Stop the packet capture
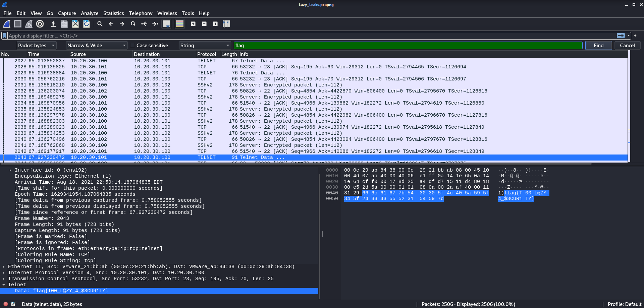The width and height of the screenshot is (644, 308). click(x=18, y=24)
